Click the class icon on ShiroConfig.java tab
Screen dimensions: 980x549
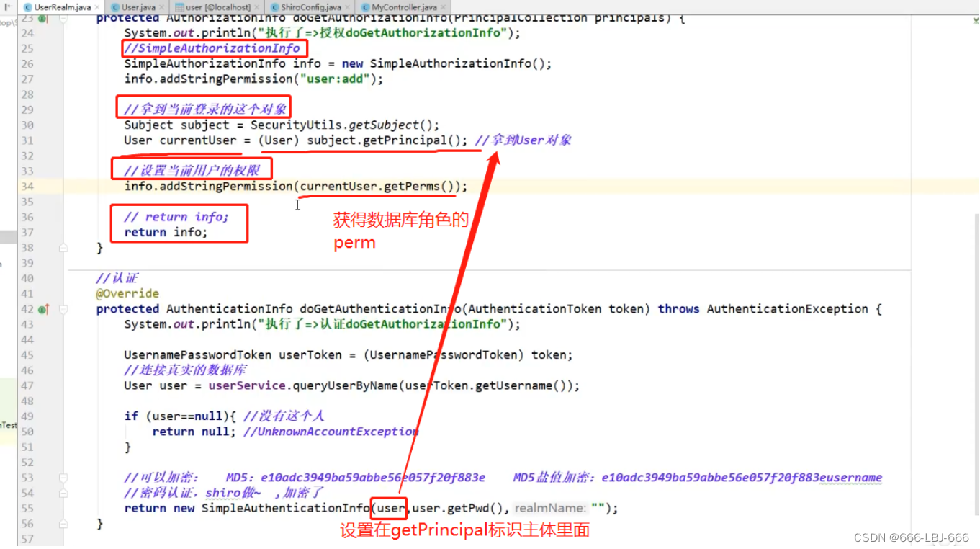[x=274, y=7]
